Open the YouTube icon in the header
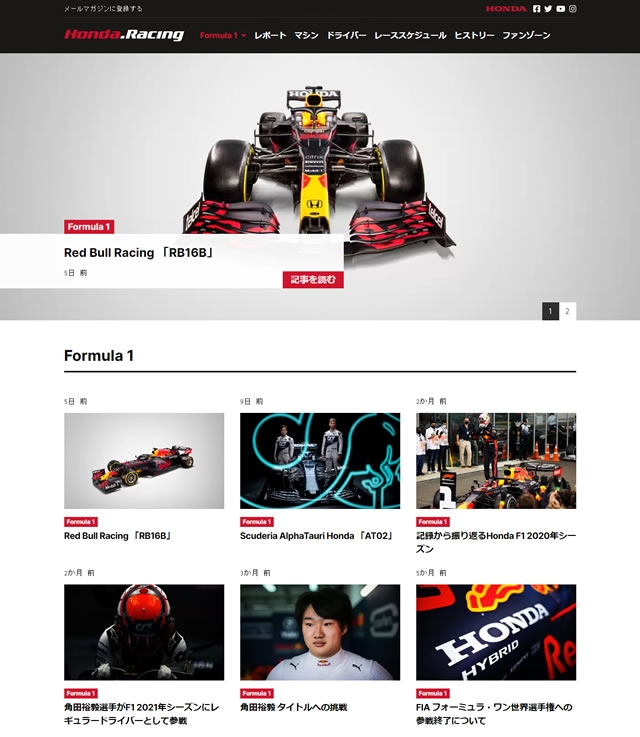 (560, 8)
